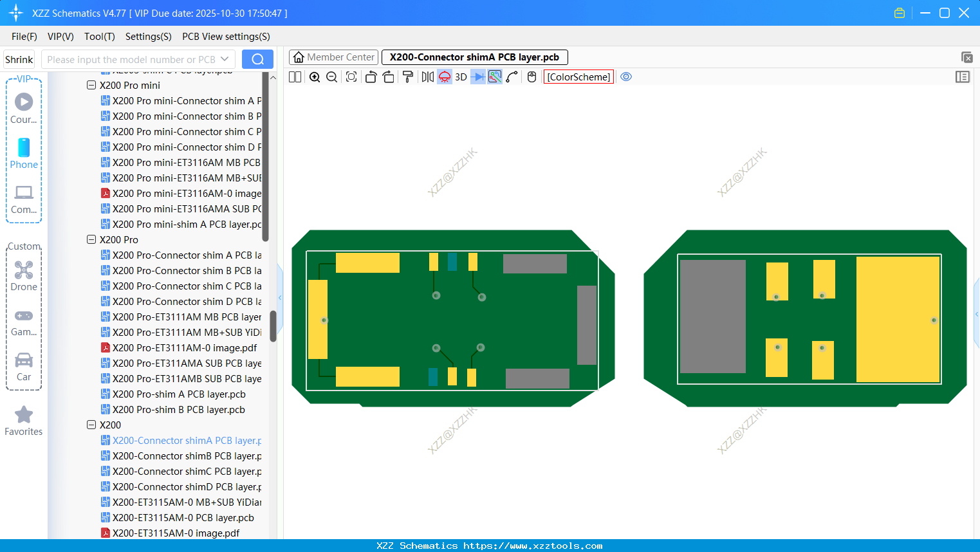Mirror the PCB board view
This screenshot has height=552, width=980.
pos(427,77)
